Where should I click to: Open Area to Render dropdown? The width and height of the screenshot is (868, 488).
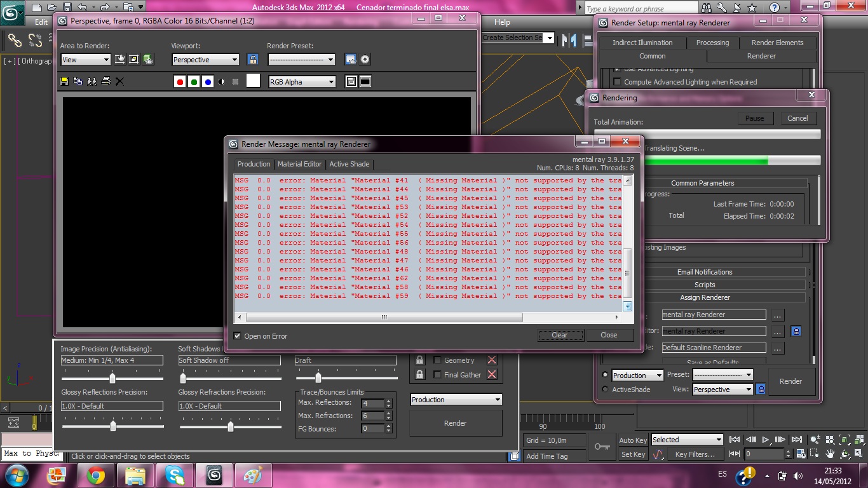[86, 60]
